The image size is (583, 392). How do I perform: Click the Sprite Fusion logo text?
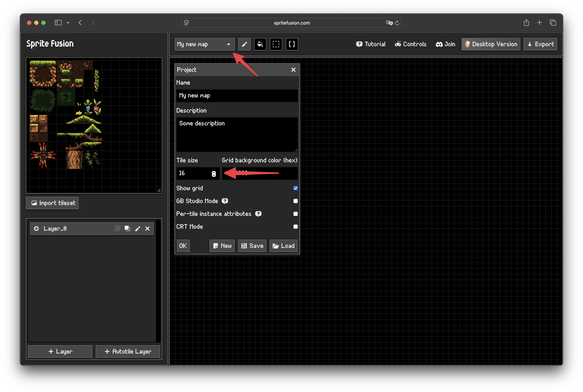click(50, 44)
